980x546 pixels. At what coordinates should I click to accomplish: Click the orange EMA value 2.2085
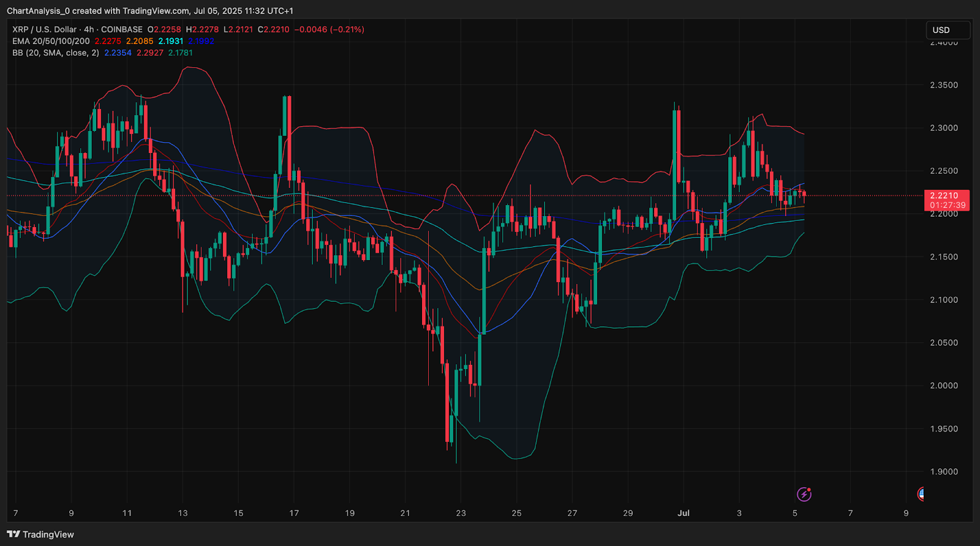point(140,41)
